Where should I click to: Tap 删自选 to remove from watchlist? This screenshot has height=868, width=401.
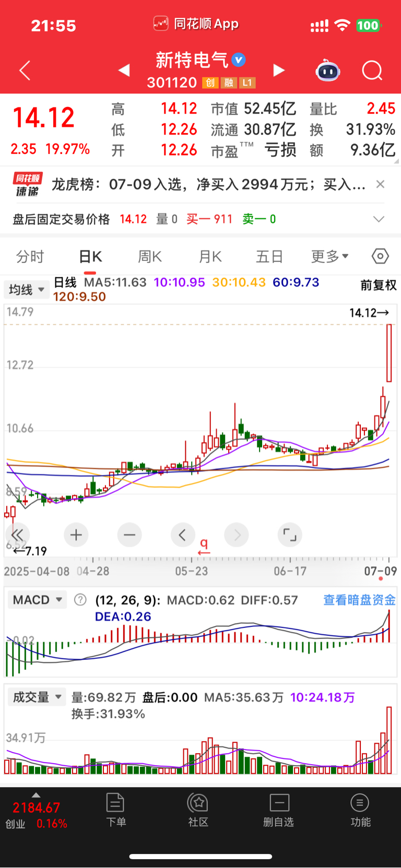(x=279, y=810)
